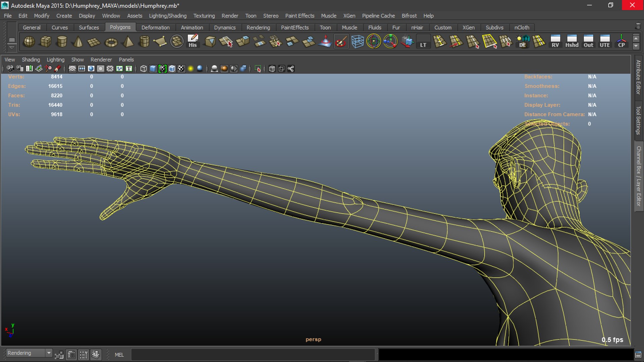Click the shelf scroll down arrow
The height and width of the screenshot is (362, 644).
(636, 46)
